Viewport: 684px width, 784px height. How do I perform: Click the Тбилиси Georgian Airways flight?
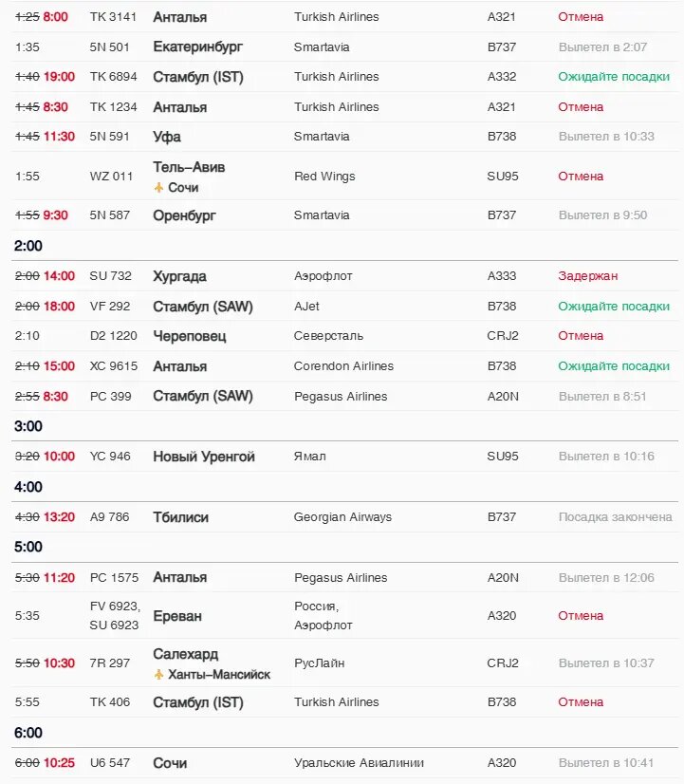click(344, 517)
